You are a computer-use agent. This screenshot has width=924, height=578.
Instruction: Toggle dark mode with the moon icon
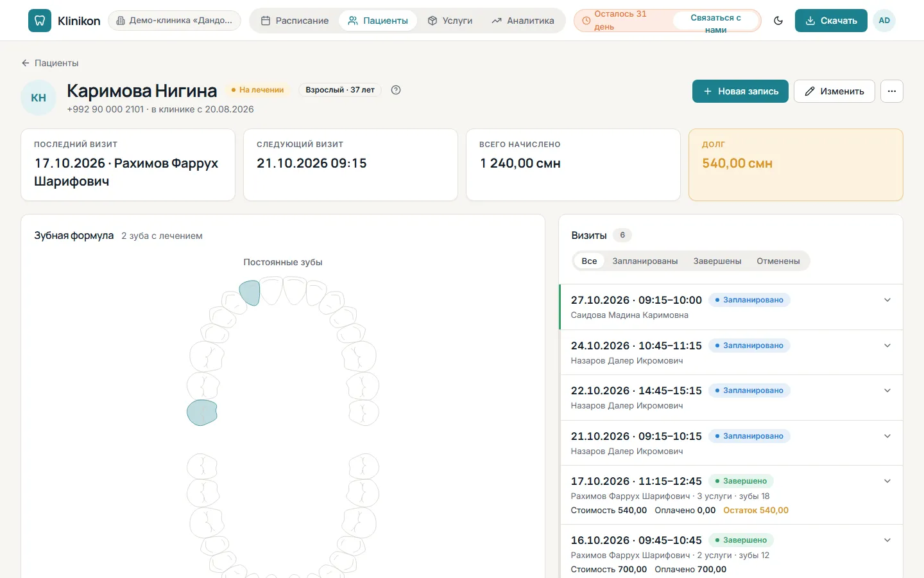(x=778, y=21)
